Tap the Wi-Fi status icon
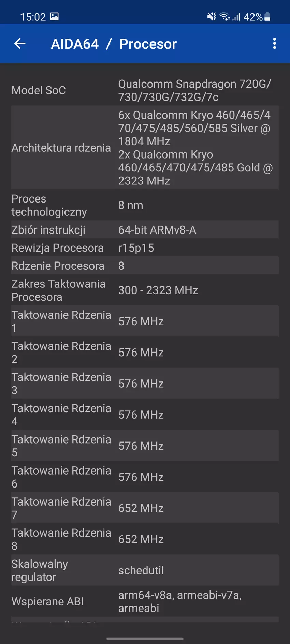Screen dimensions: 290x644 click(x=224, y=16)
